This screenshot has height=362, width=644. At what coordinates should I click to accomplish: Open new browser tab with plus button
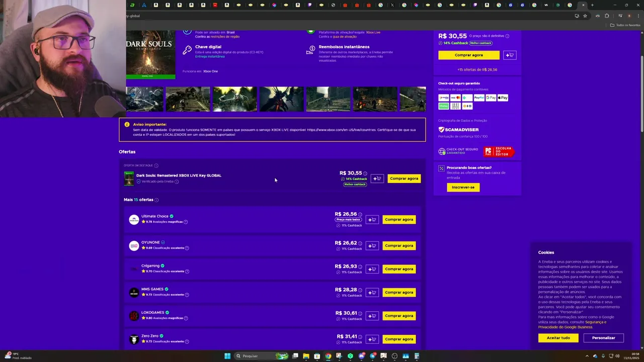tap(592, 5)
